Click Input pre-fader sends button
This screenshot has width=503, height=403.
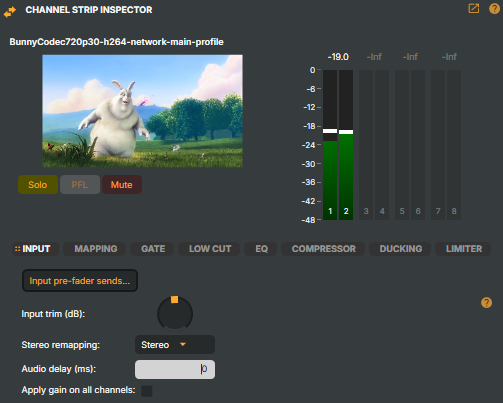coord(80,281)
